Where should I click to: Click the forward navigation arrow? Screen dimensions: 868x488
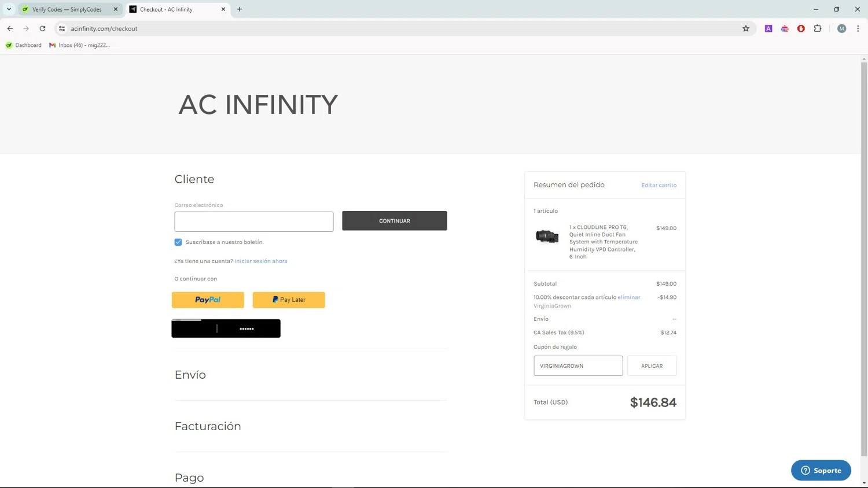pos(26,28)
